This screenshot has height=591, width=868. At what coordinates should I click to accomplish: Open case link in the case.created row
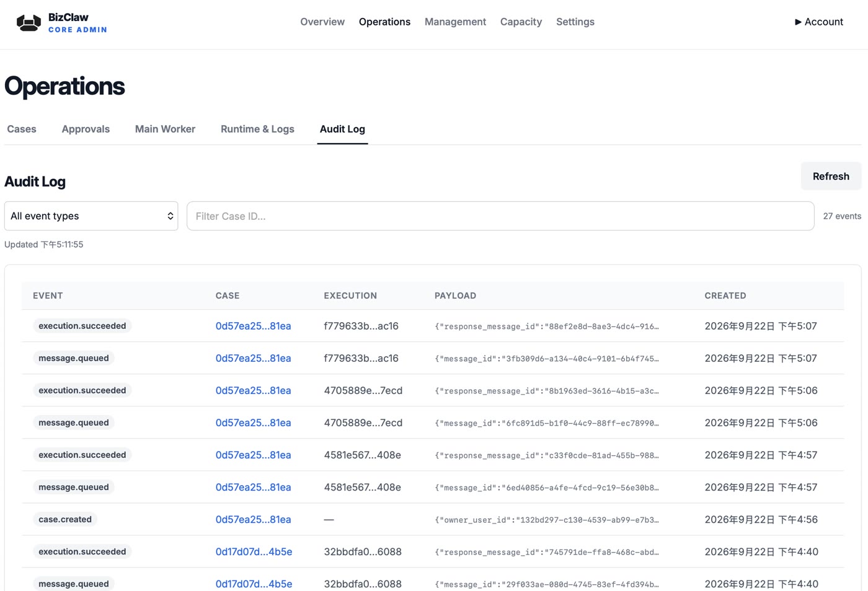point(253,519)
